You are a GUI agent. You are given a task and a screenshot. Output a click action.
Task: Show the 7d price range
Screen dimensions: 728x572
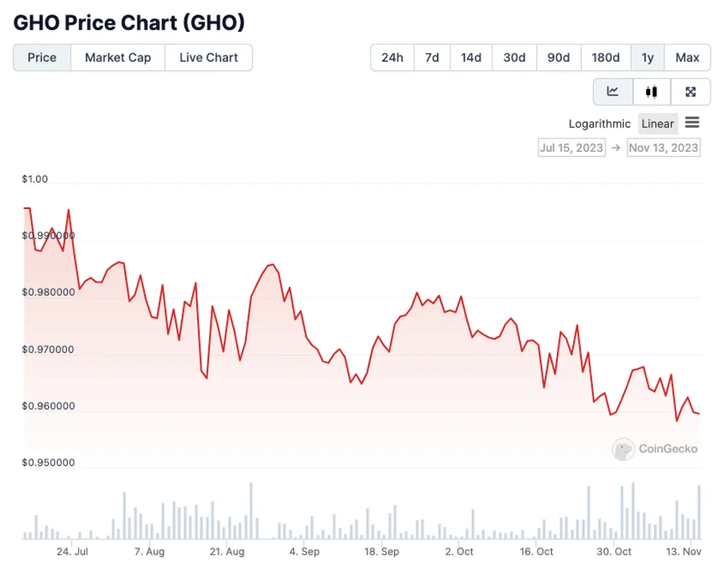pyautogui.click(x=432, y=58)
